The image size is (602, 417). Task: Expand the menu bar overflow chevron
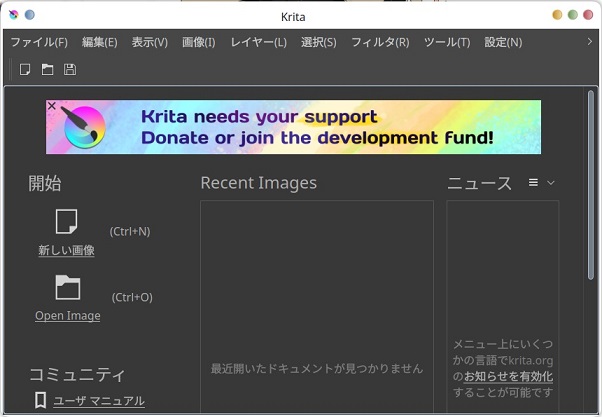click(590, 42)
